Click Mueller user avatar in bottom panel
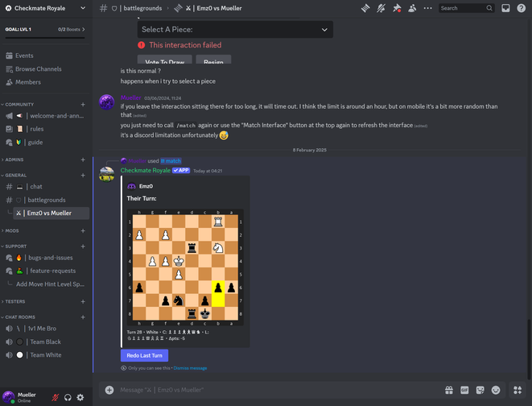Screen dimensions: 532x406 tap(9, 397)
